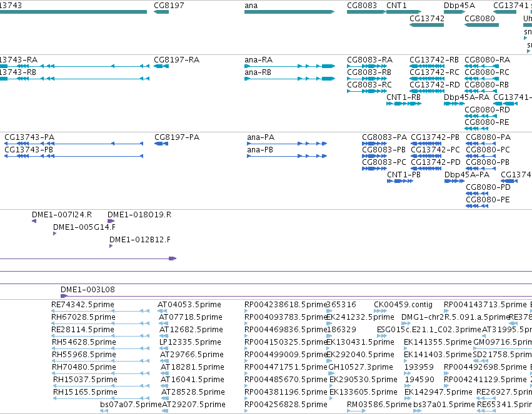
Task: Click transcript CG8083-RA
Action: [x=367, y=66]
